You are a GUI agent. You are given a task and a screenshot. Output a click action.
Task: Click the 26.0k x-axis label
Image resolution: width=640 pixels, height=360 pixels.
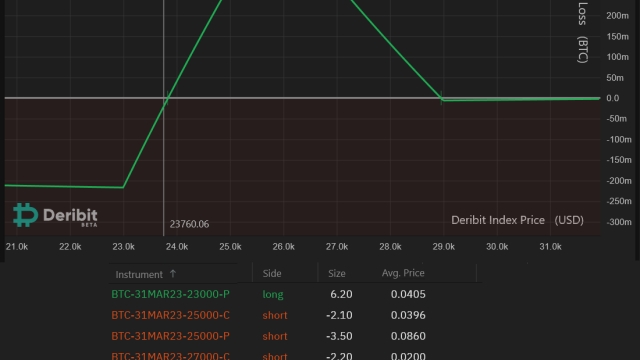[x=284, y=247]
